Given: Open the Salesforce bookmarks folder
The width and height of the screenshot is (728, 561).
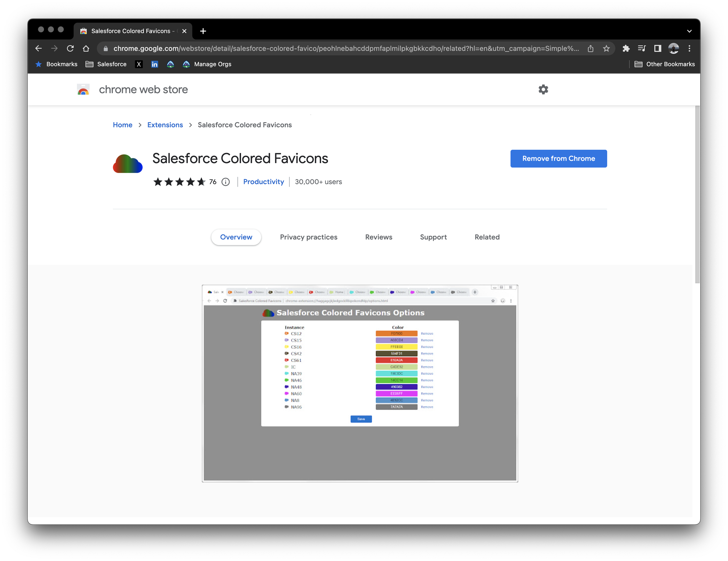Looking at the screenshot, I should pyautogui.click(x=106, y=64).
